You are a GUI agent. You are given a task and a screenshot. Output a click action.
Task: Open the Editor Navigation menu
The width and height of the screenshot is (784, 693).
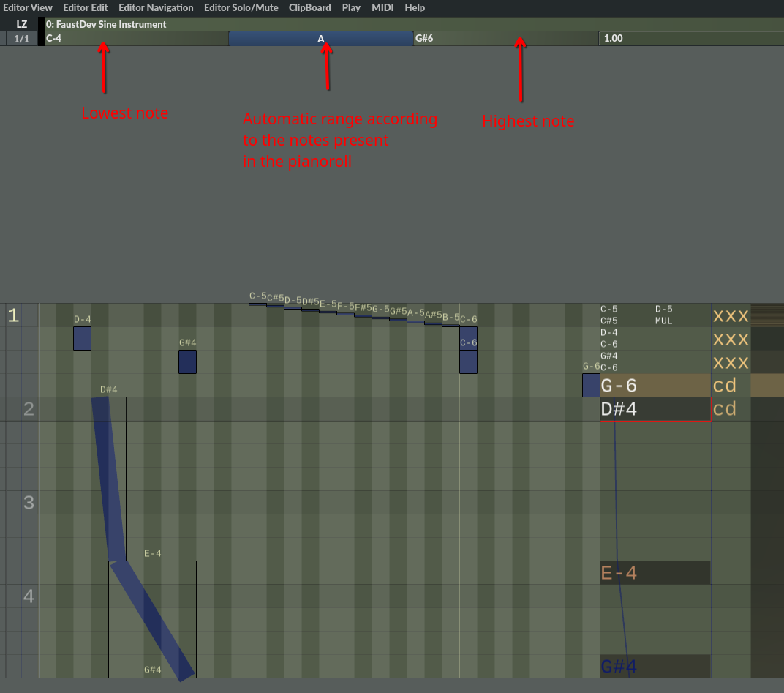coord(156,7)
